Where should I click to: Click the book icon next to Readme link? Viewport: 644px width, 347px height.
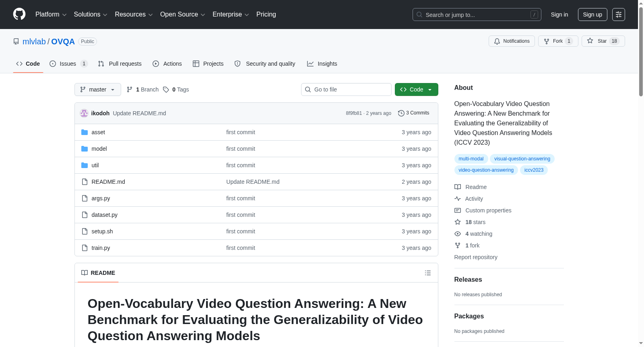coord(458,187)
